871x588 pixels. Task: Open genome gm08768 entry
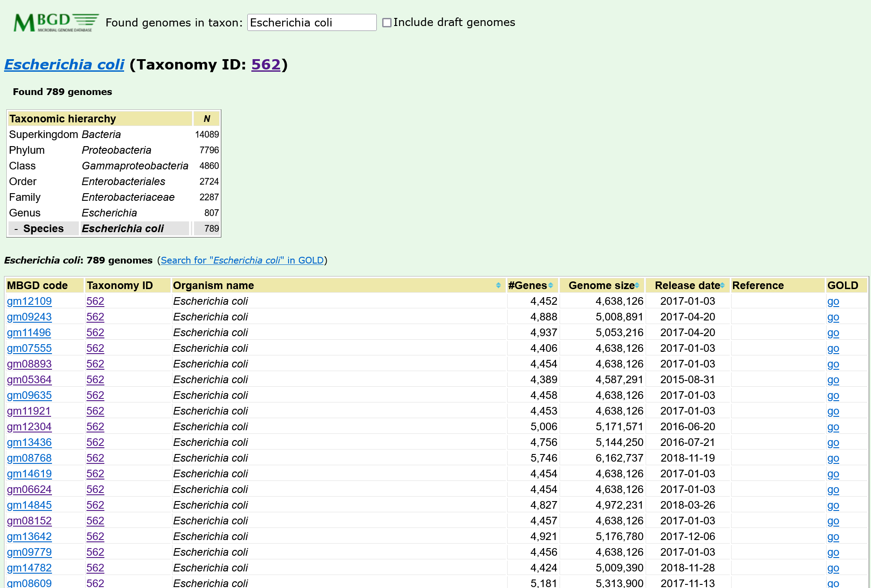coord(29,458)
